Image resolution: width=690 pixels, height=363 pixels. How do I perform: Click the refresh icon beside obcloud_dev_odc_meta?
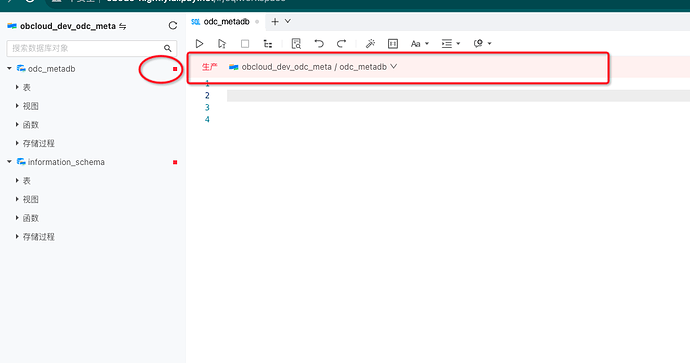click(x=173, y=26)
